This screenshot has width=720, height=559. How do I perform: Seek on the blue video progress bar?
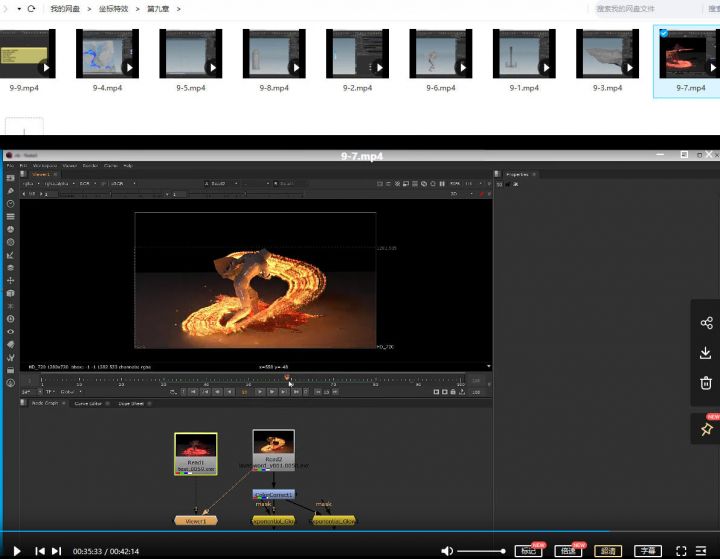pos(360,531)
